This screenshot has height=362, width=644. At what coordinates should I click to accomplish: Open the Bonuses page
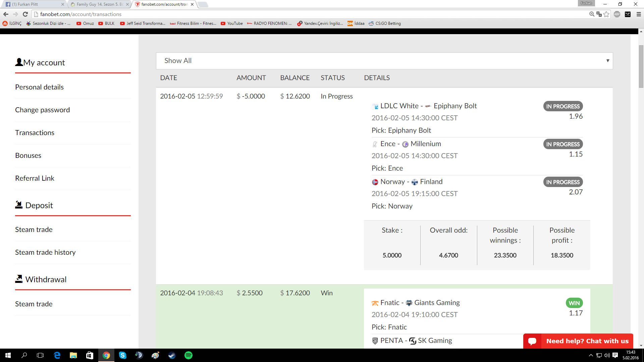(28, 156)
